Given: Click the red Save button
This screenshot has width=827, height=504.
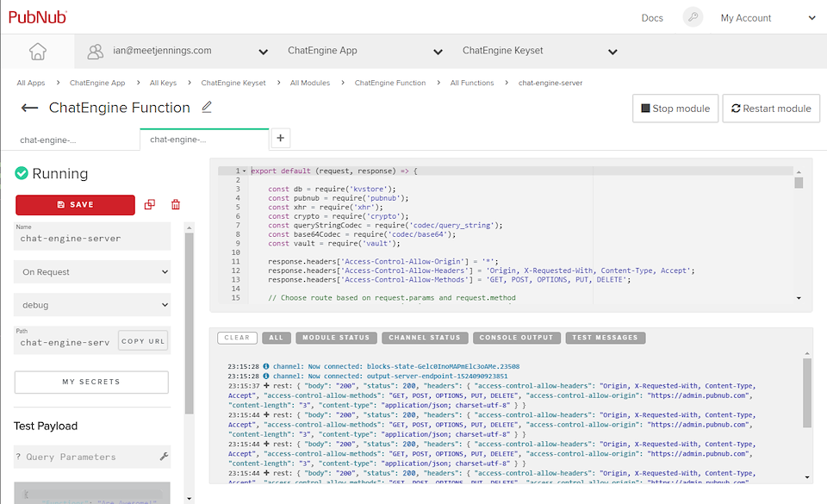Looking at the screenshot, I should click(x=75, y=205).
